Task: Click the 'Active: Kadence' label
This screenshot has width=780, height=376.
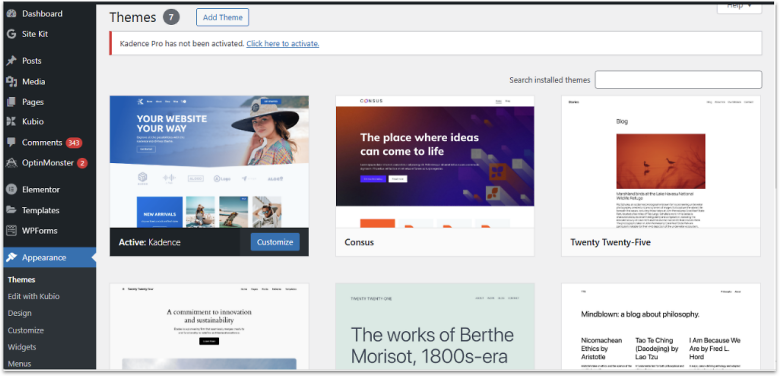Action: [149, 243]
